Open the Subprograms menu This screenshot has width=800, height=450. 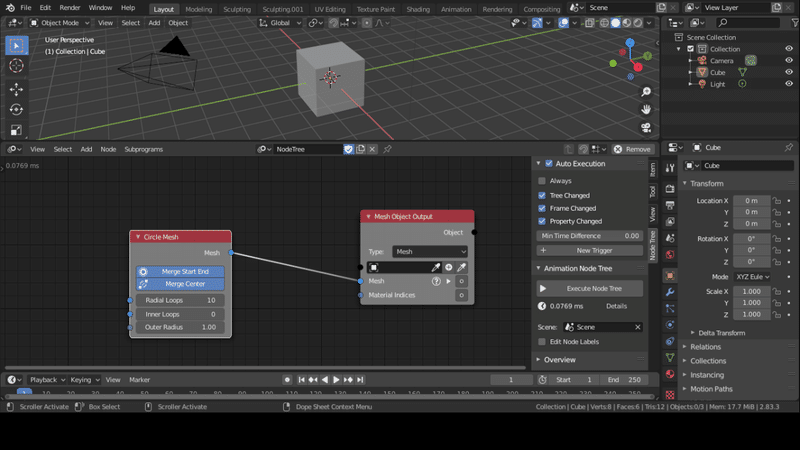tap(143, 149)
